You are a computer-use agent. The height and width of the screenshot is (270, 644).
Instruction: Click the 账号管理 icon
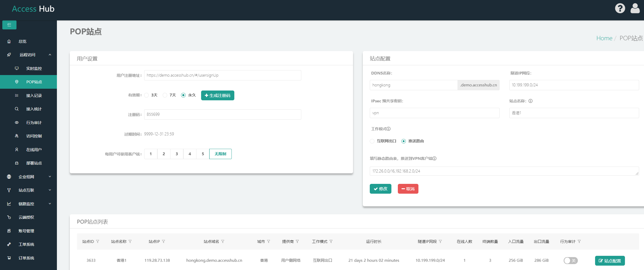point(9,231)
